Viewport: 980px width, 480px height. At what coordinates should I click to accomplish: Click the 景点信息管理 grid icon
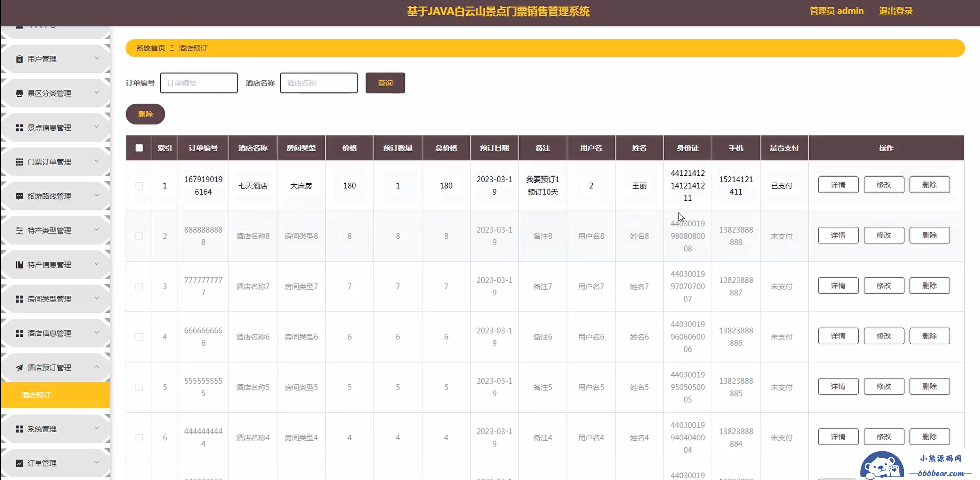(x=19, y=128)
